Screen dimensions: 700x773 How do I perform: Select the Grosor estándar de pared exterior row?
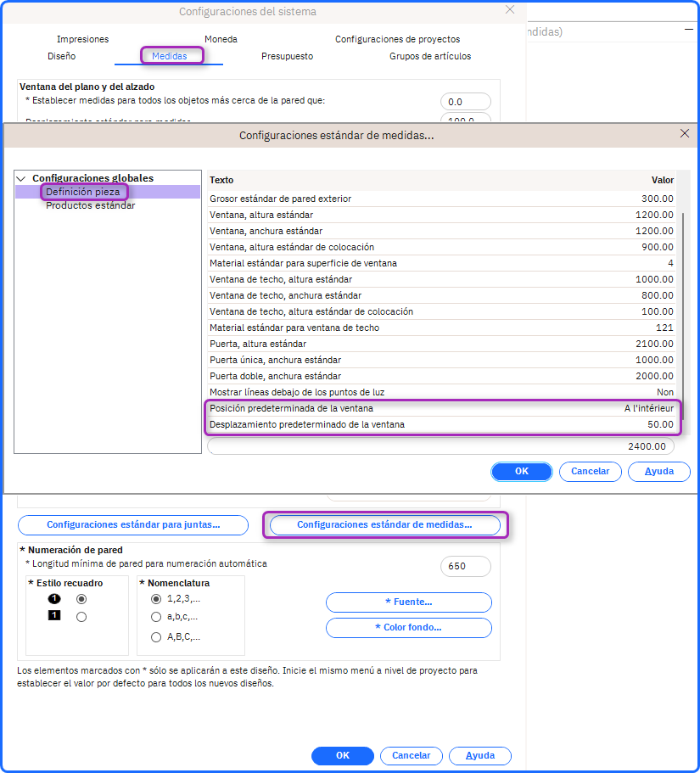tap(441, 199)
